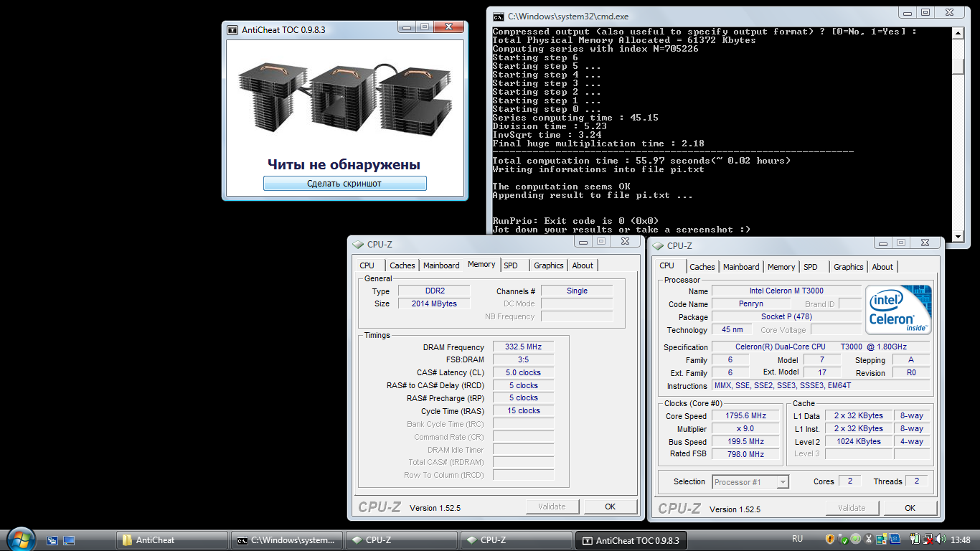Click the Memory CPU-Z window title icon
The image size is (980, 551).
click(357, 244)
